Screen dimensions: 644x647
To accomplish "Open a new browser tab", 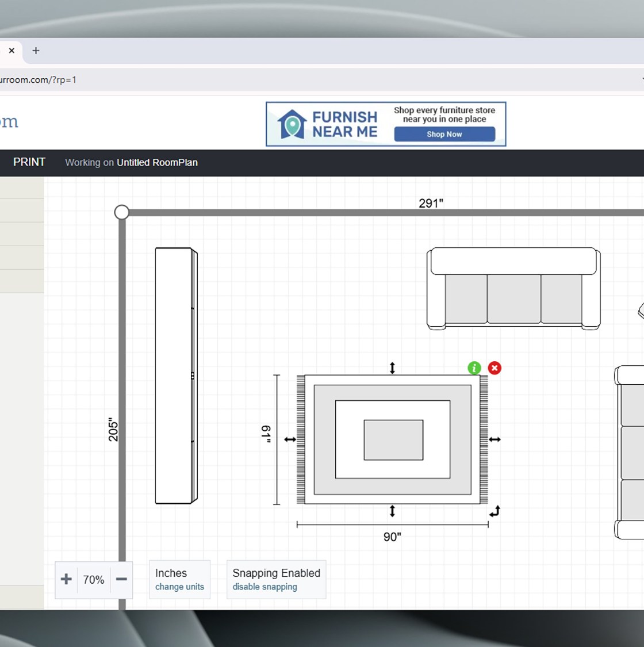I will pyautogui.click(x=36, y=51).
